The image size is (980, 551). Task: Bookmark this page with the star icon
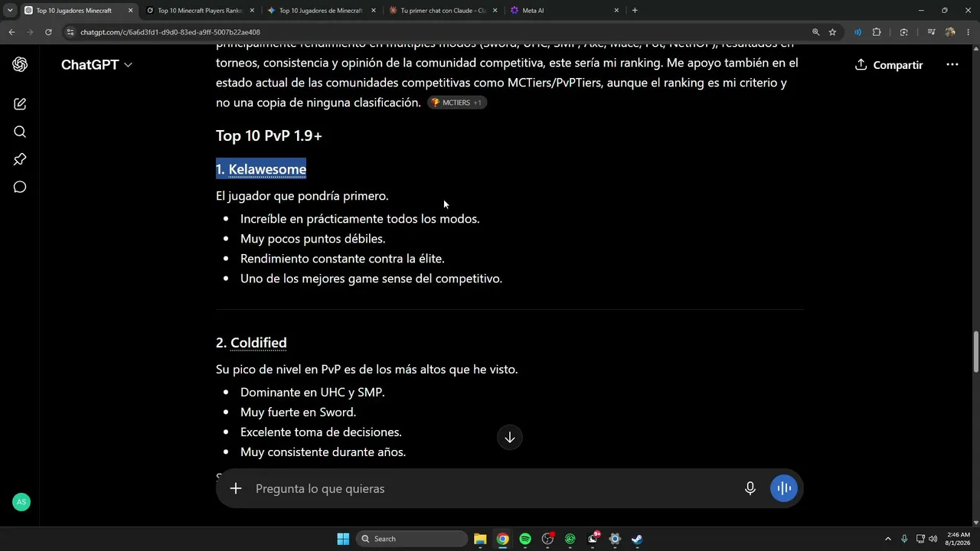(x=832, y=32)
